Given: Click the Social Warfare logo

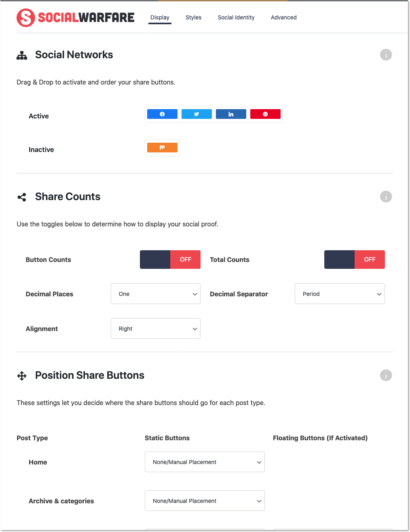Looking at the screenshot, I should (x=76, y=17).
